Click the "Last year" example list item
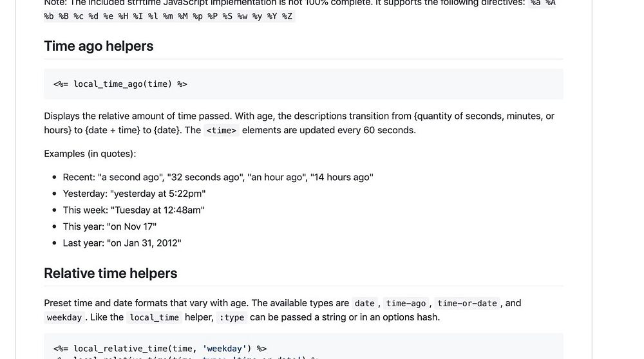644x359 pixels. (122, 243)
